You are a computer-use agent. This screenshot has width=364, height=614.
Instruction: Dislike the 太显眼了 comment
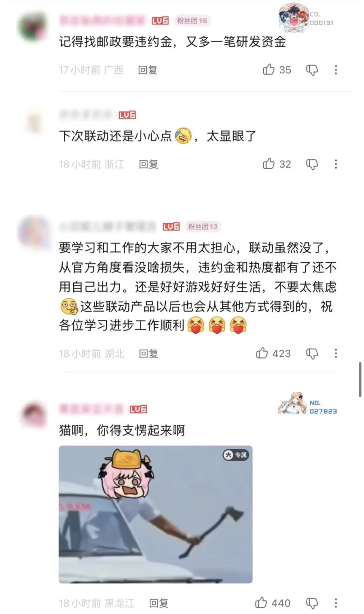coord(312,165)
